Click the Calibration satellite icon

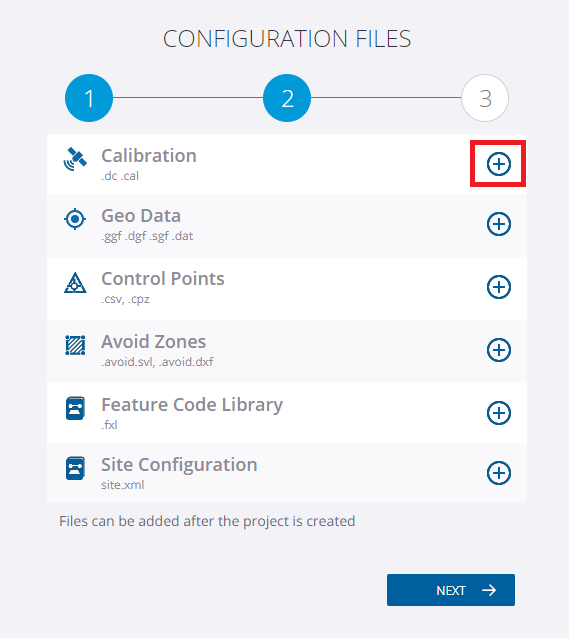tap(75, 159)
